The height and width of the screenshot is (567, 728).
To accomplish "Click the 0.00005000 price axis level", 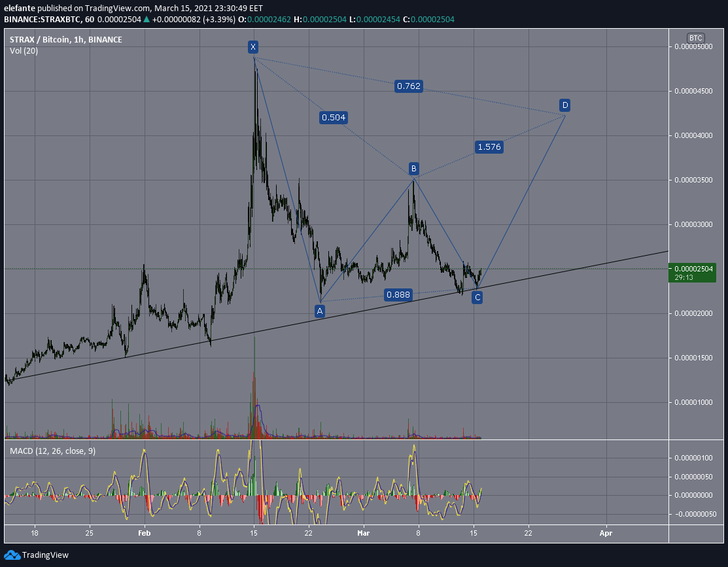I will tap(693, 46).
